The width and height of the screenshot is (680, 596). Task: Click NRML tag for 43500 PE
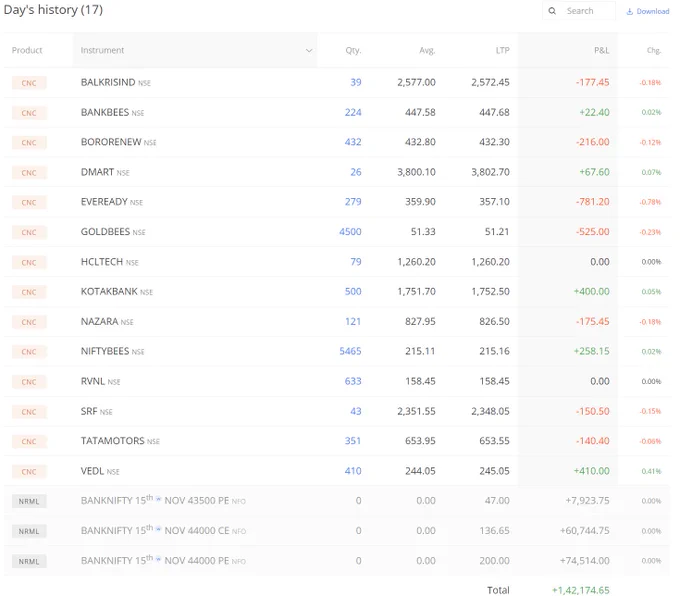click(29, 501)
